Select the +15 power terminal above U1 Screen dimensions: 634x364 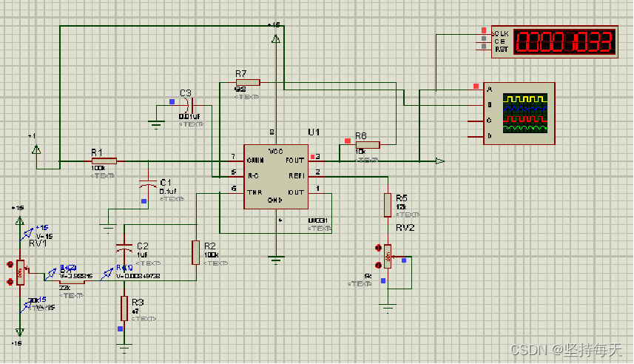click(276, 39)
